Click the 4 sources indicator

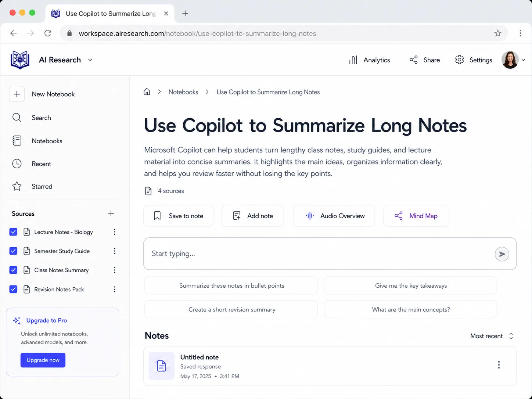pyautogui.click(x=165, y=191)
